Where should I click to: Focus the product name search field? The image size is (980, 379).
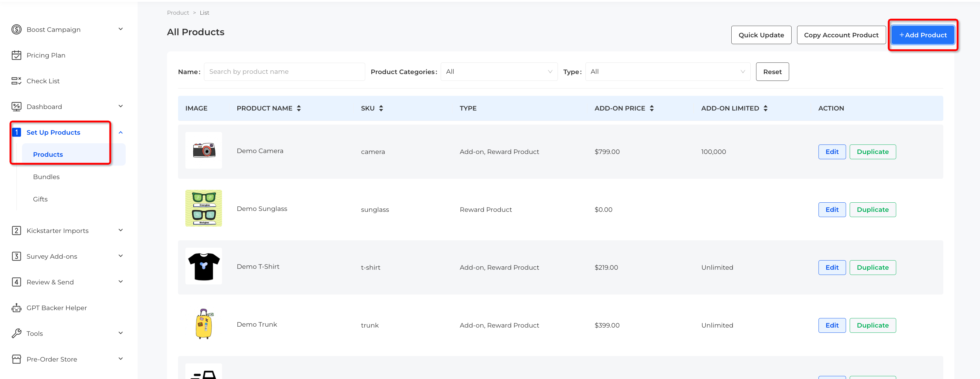(x=284, y=72)
